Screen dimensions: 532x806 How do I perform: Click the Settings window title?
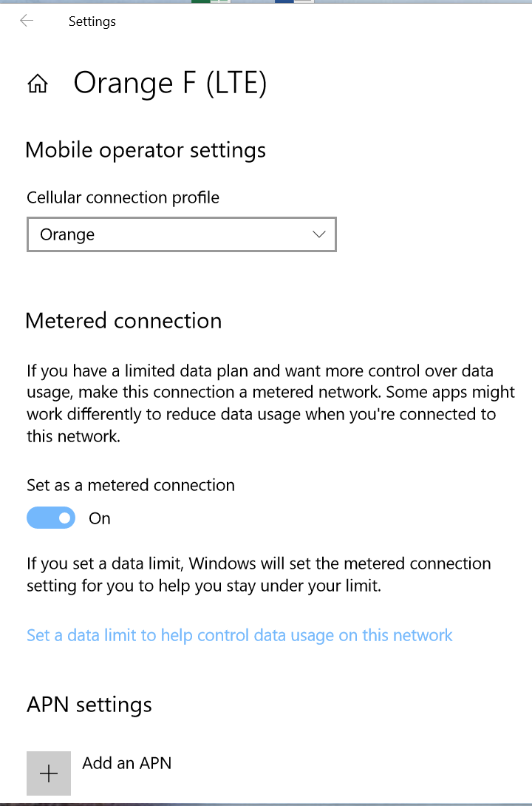[92, 21]
